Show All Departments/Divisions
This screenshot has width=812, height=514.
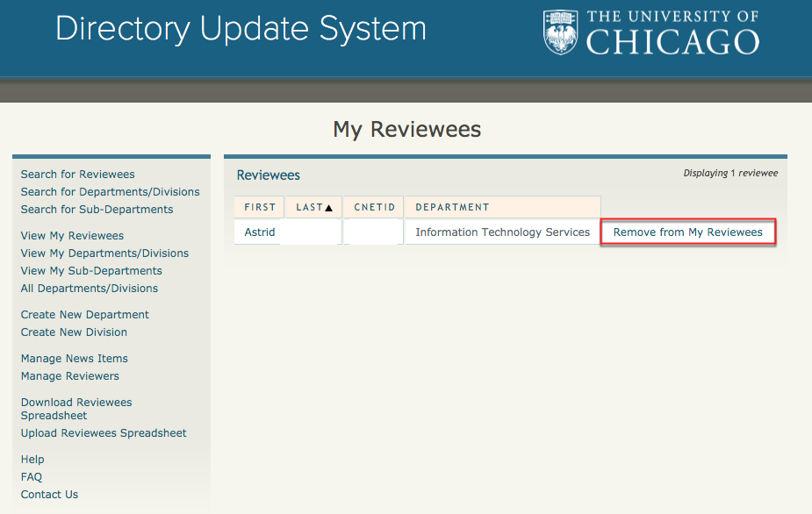click(x=90, y=289)
